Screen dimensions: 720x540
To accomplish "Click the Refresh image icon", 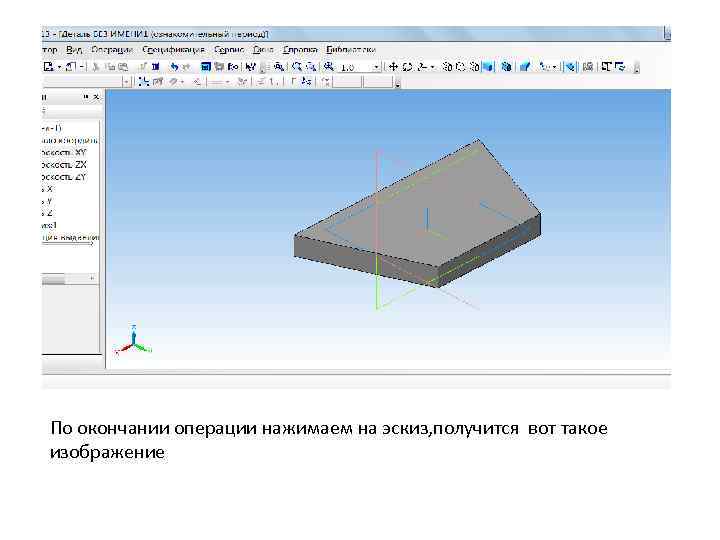I will point(620,67).
